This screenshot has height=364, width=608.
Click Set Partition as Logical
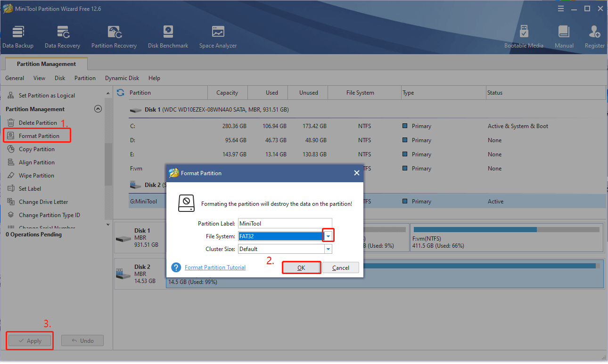click(x=47, y=96)
